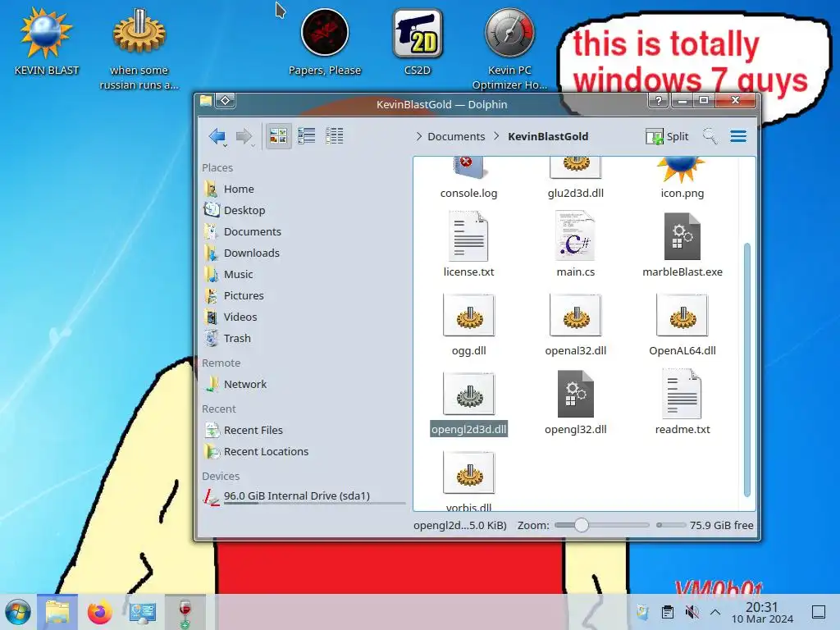Click the Wine glass taskbar icon

click(185, 612)
